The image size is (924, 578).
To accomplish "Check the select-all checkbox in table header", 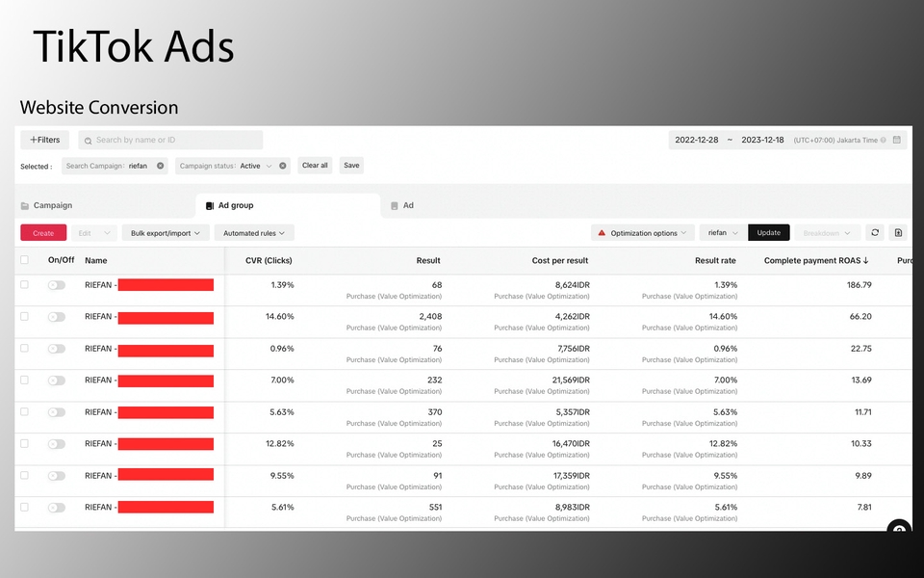I will click(23, 259).
